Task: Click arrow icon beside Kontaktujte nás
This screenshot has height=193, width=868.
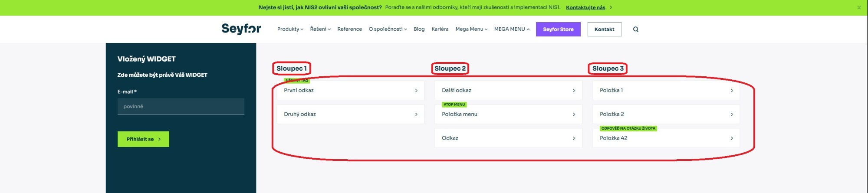Action: 611,7
